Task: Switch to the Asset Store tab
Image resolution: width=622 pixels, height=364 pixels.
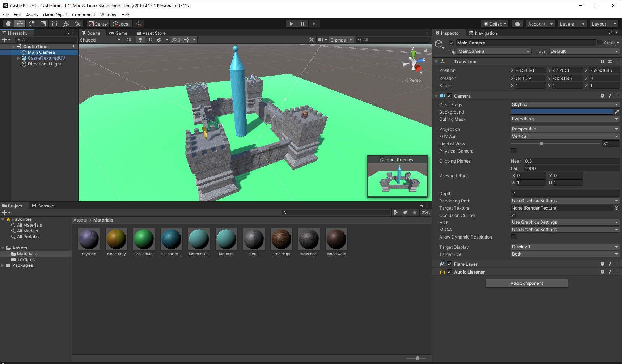Action: coord(151,33)
